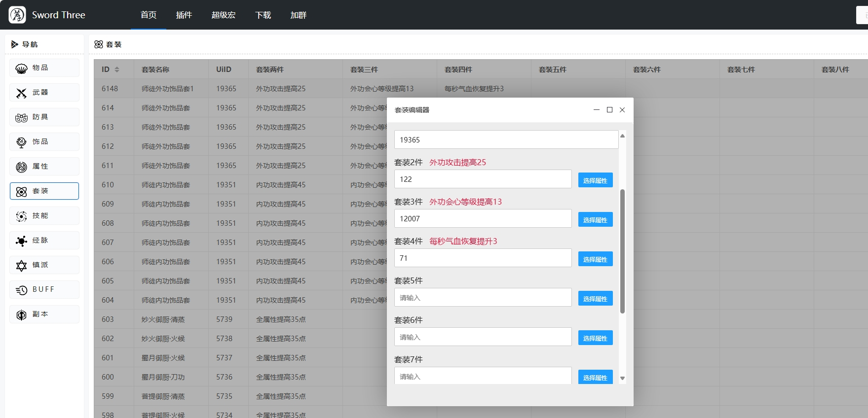Select the 饰品 accessories sidebar icon
868x418 pixels.
point(21,142)
